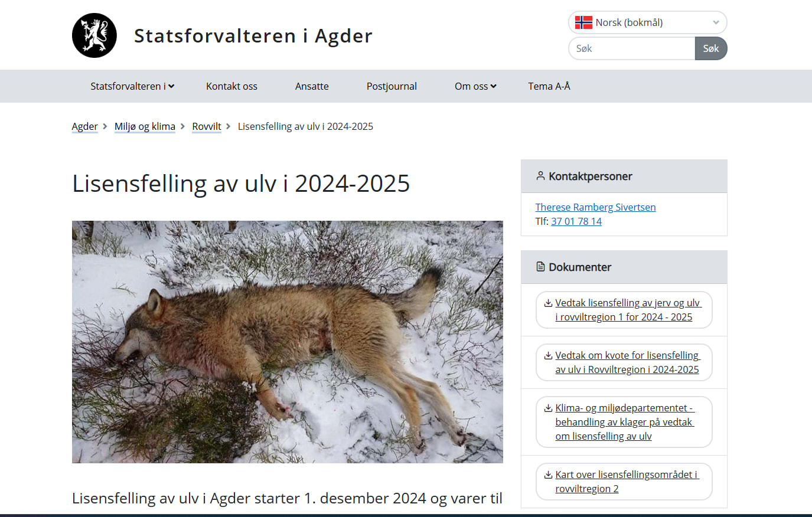Screen dimensions: 812x517
Task: Expand the Om oss menu
Action: [475, 86]
